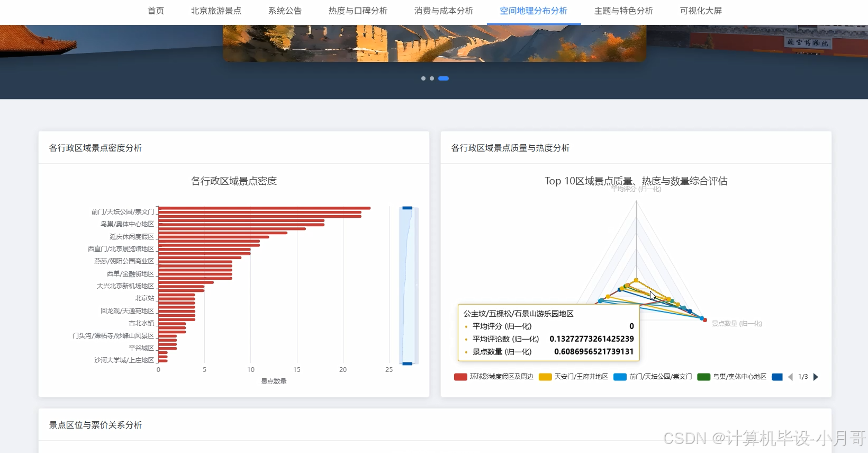The width and height of the screenshot is (868, 453).
Task: Click tooltip value 0.6086956521739131
Action: (594, 352)
